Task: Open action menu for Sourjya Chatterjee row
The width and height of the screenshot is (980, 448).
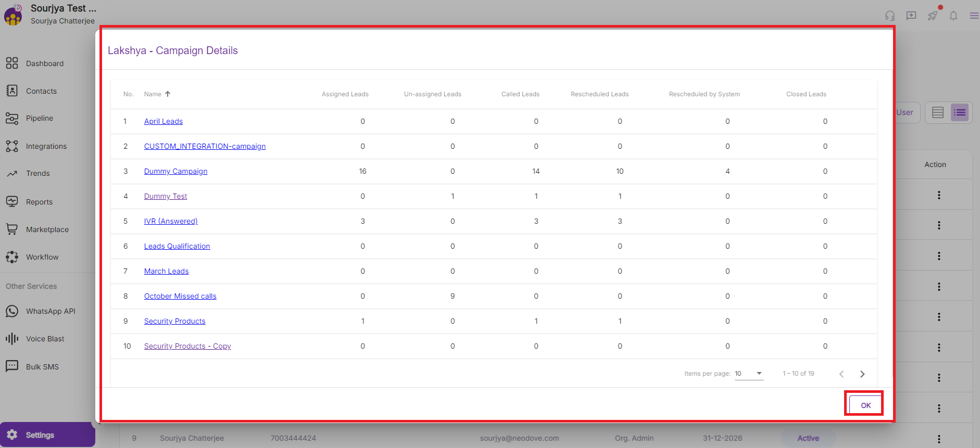Action: tap(938, 439)
